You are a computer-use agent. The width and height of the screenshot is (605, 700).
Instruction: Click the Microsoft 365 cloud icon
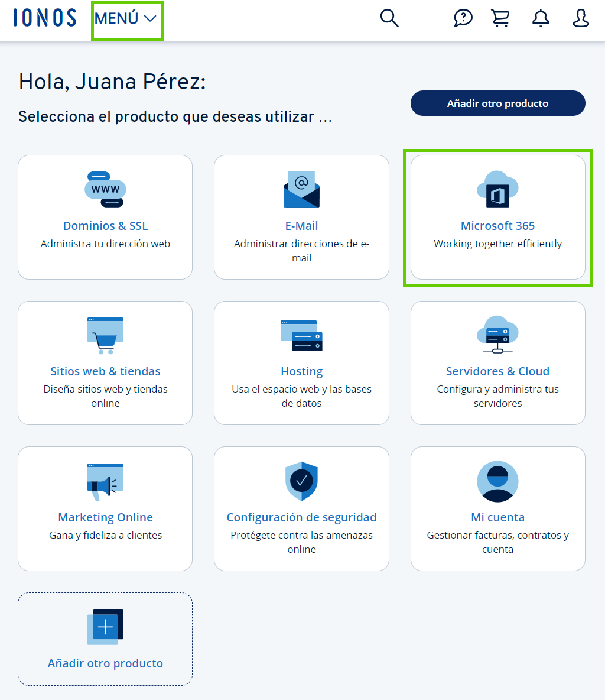[x=497, y=189]
